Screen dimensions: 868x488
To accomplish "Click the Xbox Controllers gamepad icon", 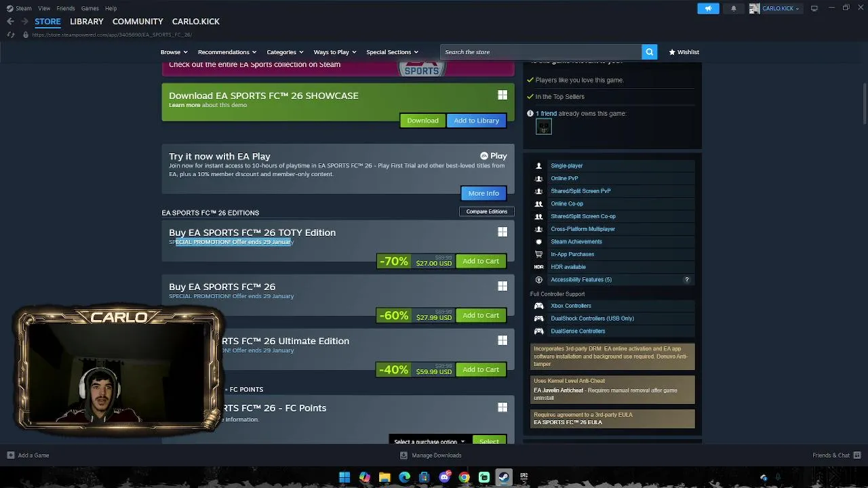I will click(539, 306).
